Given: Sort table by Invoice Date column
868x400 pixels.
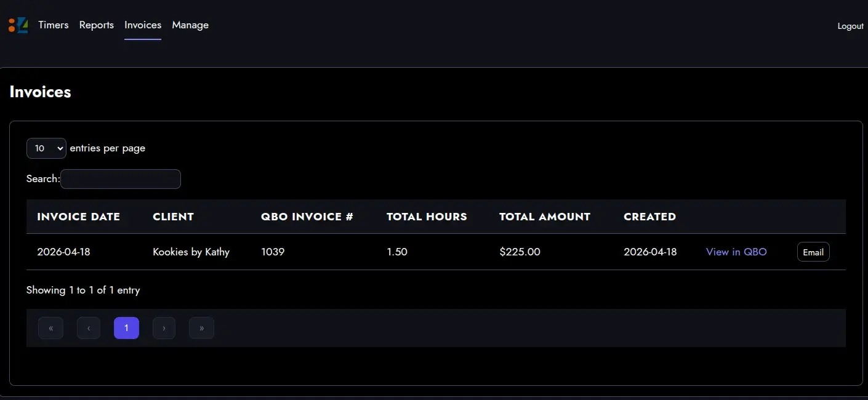Looking at the screenshot, I should click(x=78, y=217).
